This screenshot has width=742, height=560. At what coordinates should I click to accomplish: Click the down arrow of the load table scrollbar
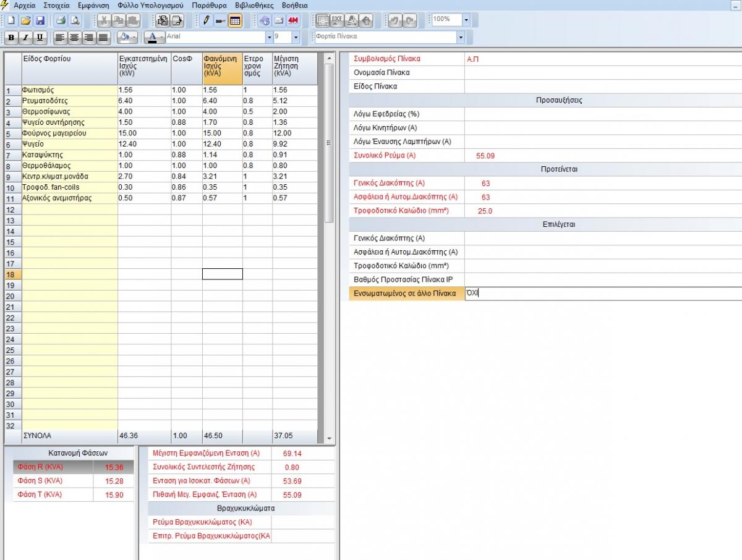[x=329, y=438]
